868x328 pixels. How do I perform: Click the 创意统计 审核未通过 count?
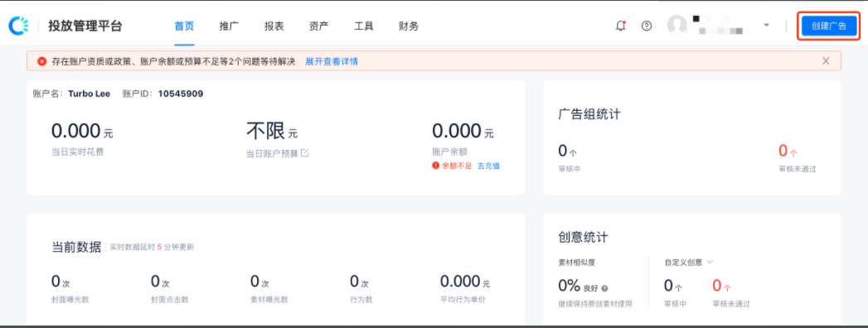[x=722, y=286]
